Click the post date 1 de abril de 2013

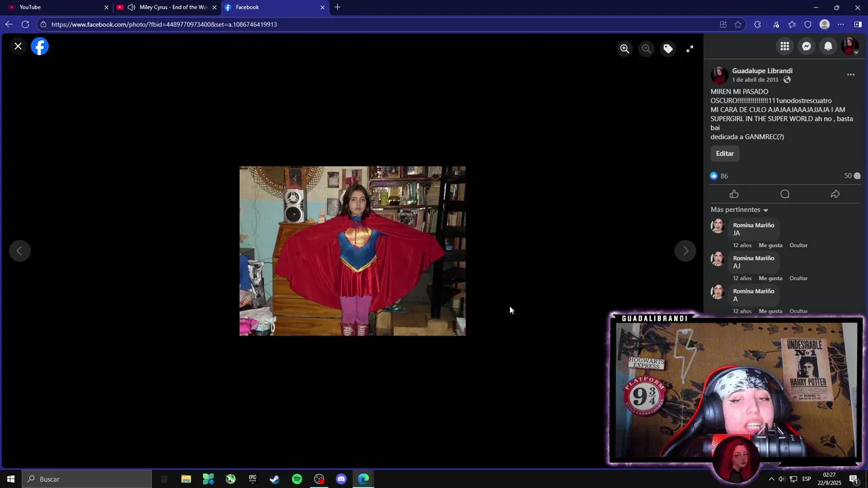click(755, 80)
